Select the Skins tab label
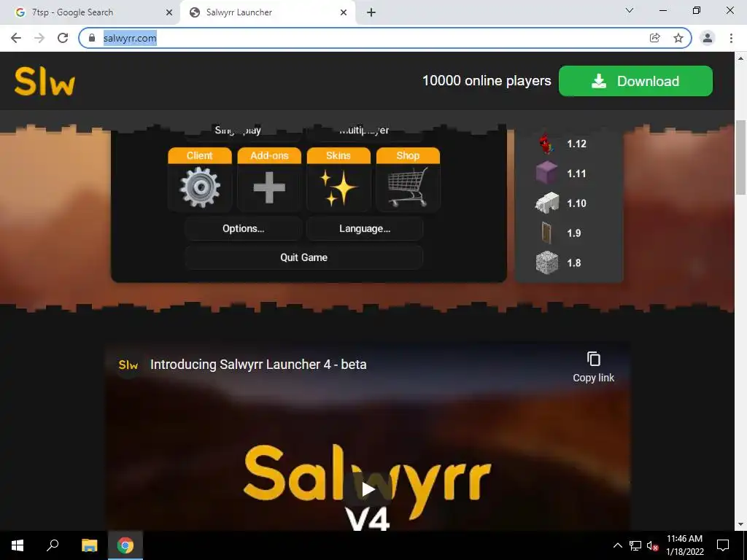The height and width of the screenshot is (560, 747). click(338, 156)
